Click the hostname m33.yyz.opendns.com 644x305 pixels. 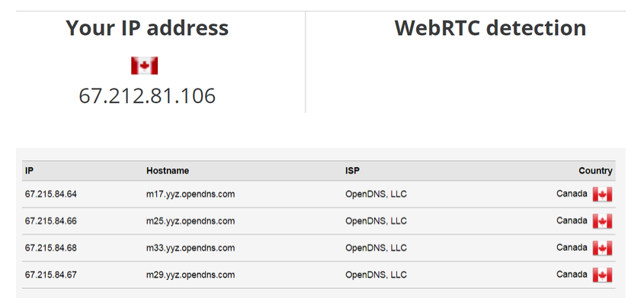coord(191,248)
